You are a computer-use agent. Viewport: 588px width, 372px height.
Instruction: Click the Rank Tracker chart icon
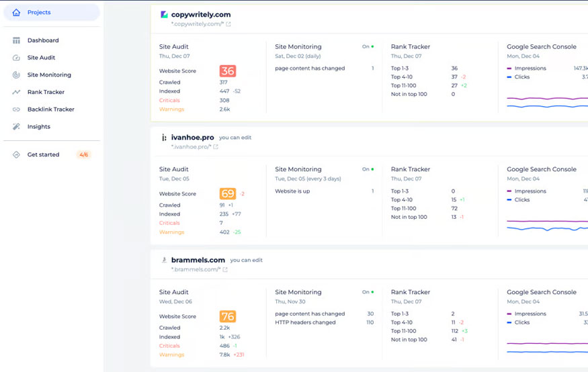(16, 92)
